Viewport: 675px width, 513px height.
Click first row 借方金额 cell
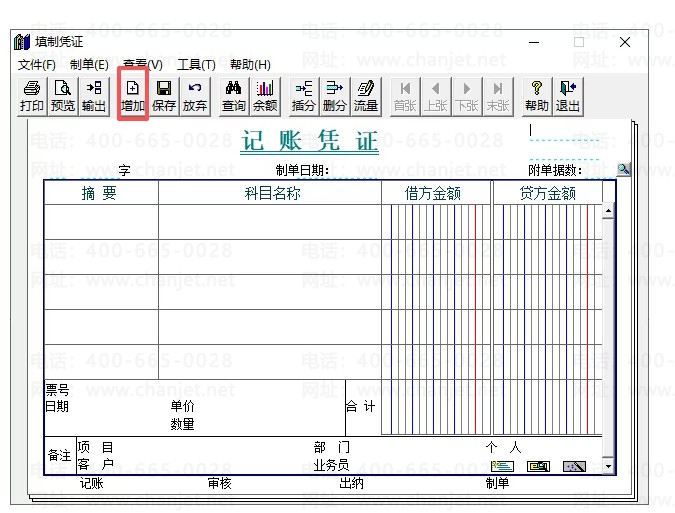(436, 222)
